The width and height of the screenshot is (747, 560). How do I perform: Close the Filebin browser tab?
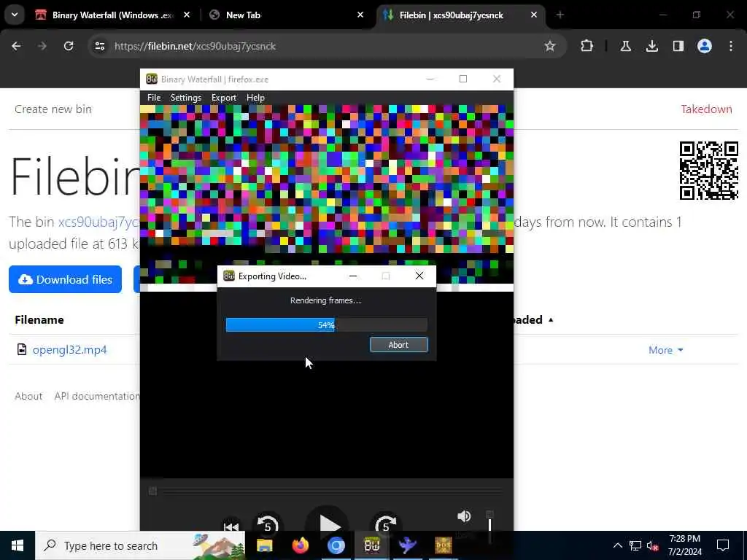pyautogui.click(x=534, y=15)
